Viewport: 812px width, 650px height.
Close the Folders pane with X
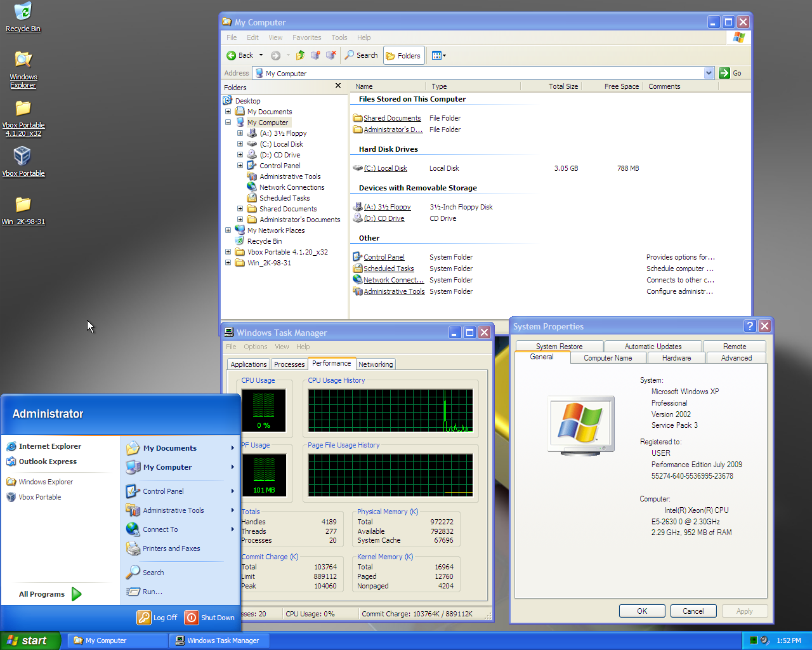[338, 86]
